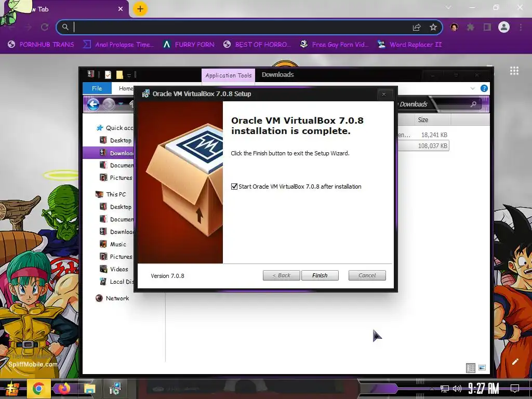The image size is (532, 399).
Task: Toggle the Chrome side panel icon
Action: (x=487, y=27)
